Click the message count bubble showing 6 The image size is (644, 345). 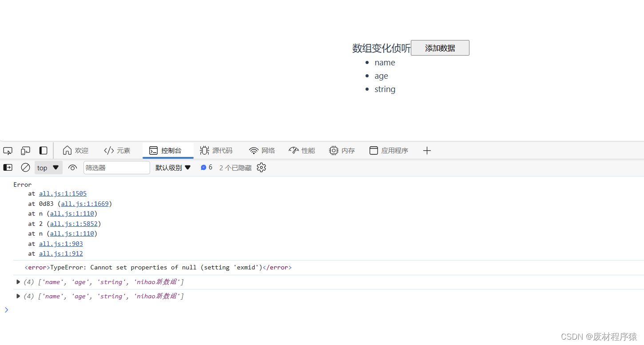[206, 168]
